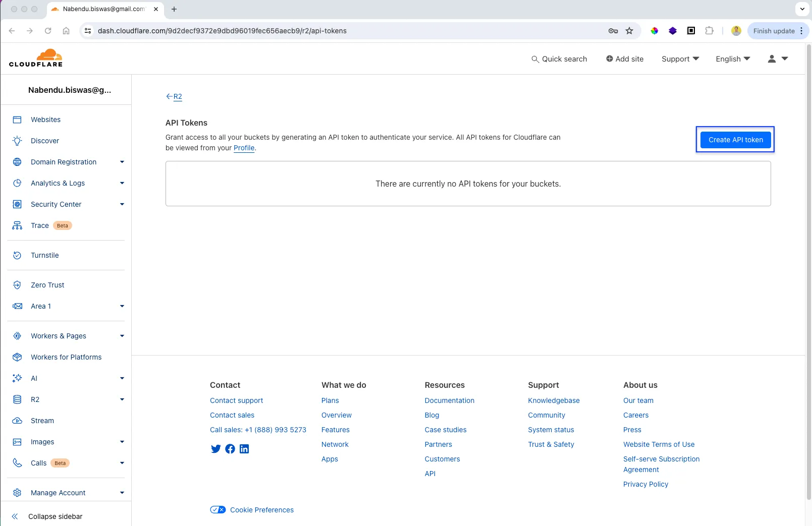The height and width of the screenshot is (526, 812).
Task: Click the Analytics & Logs chart icon
Action: [x=17, y=183]
